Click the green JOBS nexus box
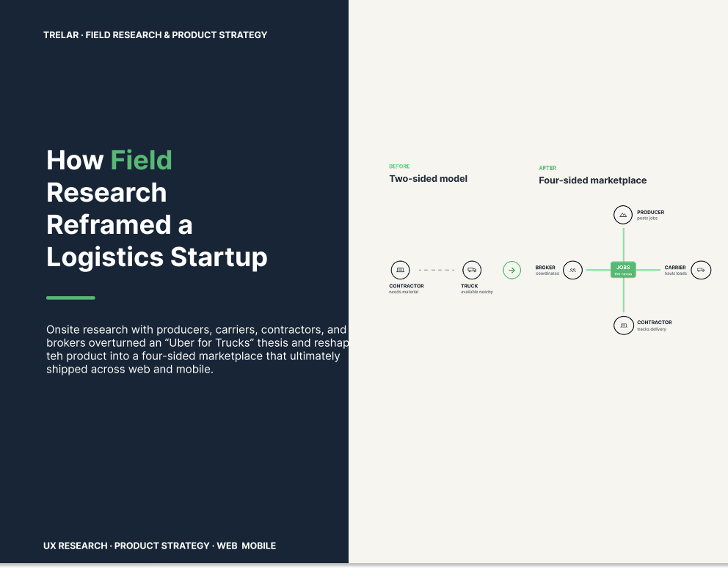Image resolution: width=728 pixels, height=569 pixels. click(x=623, y=270)
